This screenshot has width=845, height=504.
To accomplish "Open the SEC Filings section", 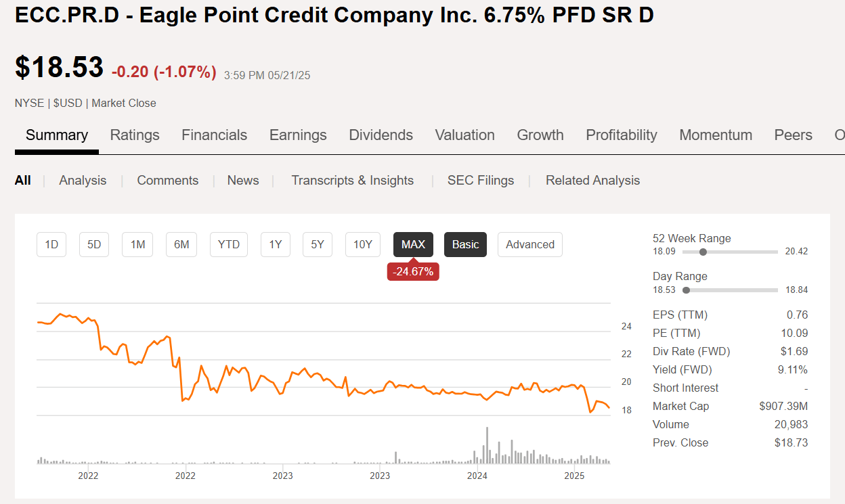I will click(x=481, y=180).
